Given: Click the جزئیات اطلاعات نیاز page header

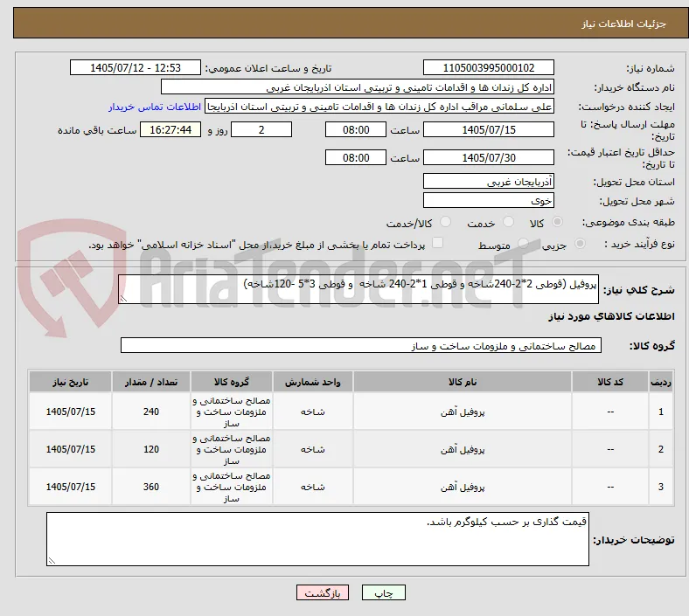Looking at the screenshot, I should 623,24.
